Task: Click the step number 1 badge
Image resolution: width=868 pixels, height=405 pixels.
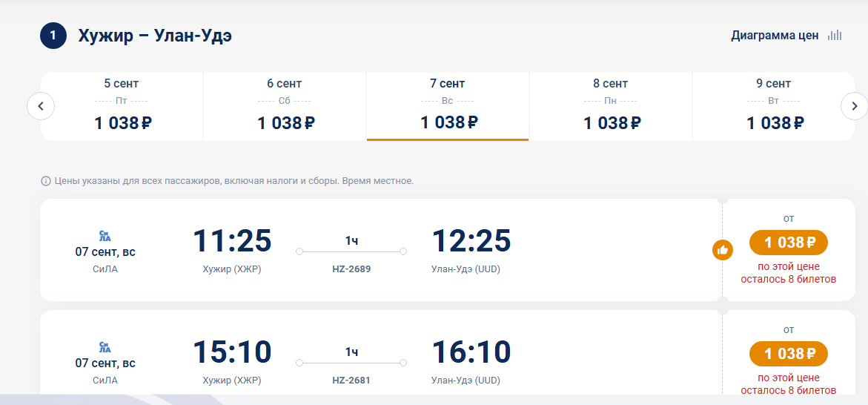Action: pyautogui.click(x=53, y=36)
